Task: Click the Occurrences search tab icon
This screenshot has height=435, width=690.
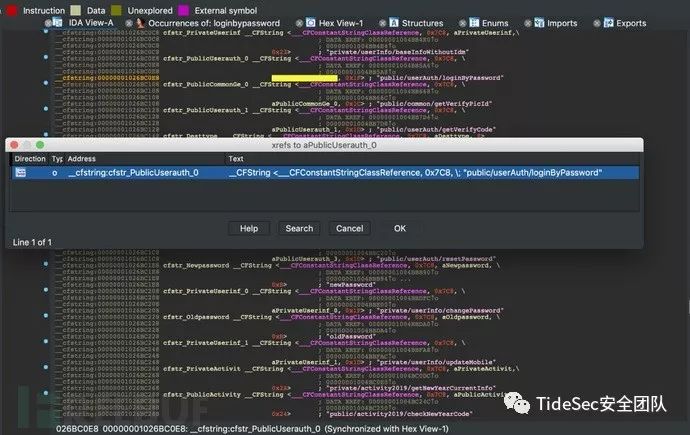Action: [140, 22]
